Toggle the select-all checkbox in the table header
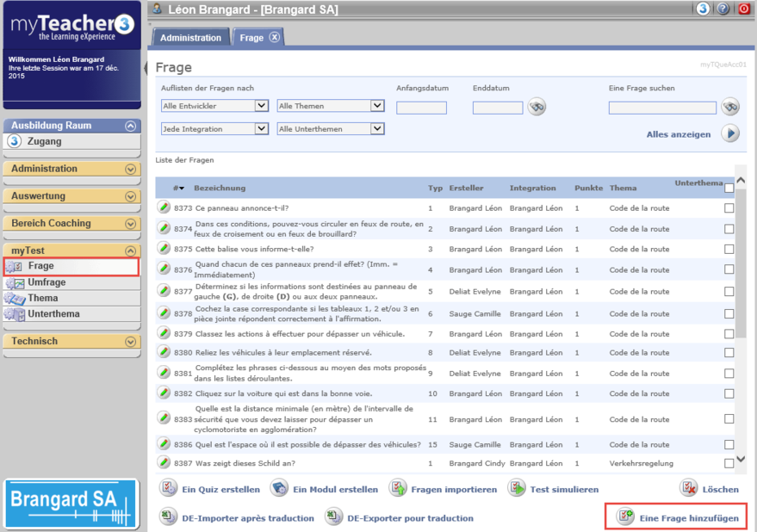757x532 pixels. [729, 188]
